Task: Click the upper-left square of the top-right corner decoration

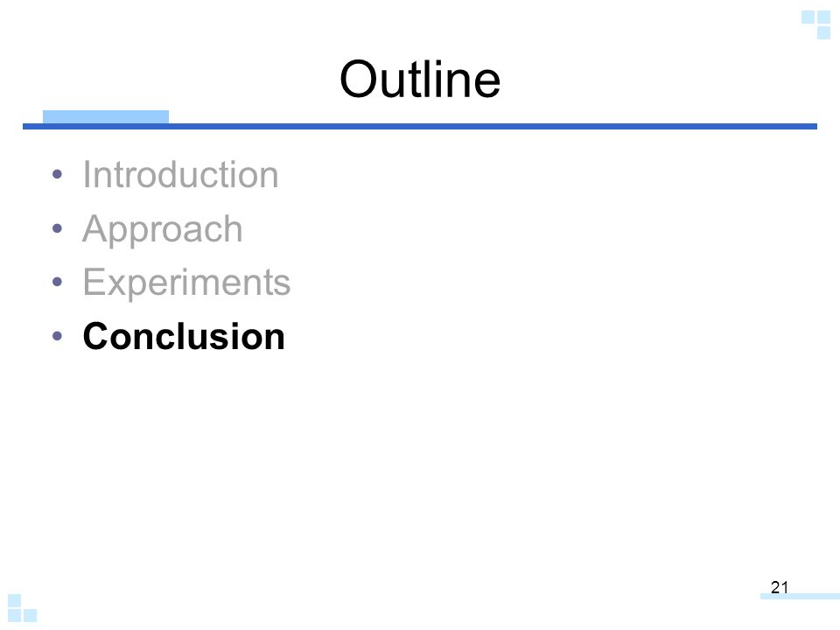Action: [x=808, y=17]
